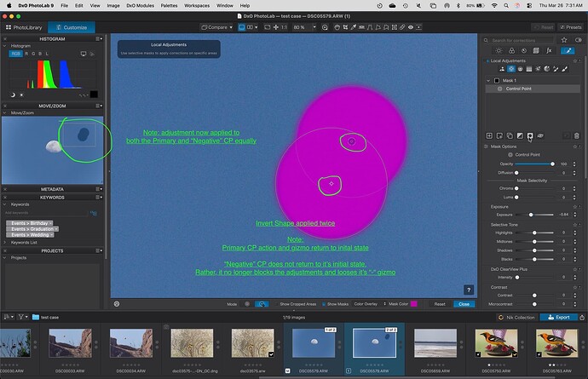The height and width of the screenshot is (379, 588).
Task: Collapse the Projects section chevron
Action: [x=5, y=258]
